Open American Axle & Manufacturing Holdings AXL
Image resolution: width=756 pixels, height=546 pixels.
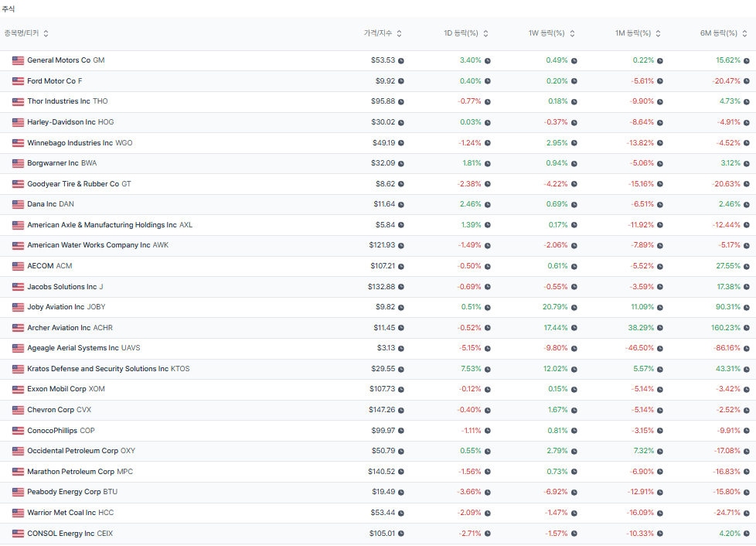pyautogui.click(x=110, y=225)
